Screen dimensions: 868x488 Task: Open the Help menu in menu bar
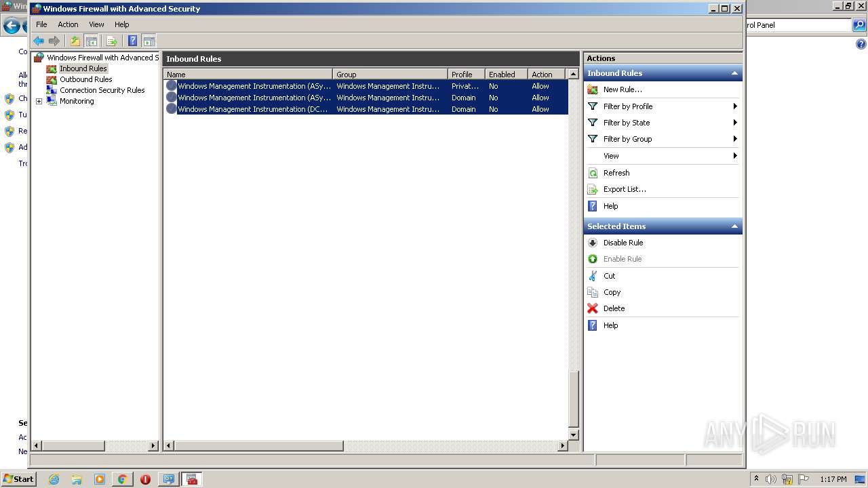click(x=121, y=24)
